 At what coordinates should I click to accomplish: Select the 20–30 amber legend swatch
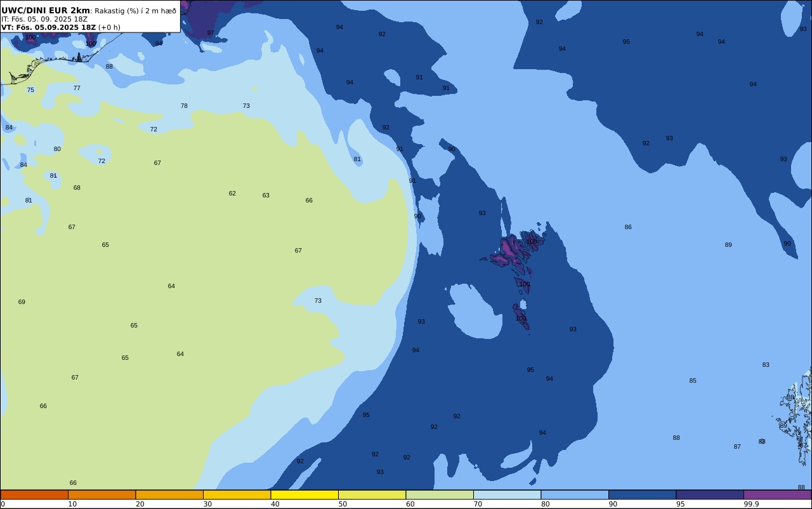click(169, 494)
